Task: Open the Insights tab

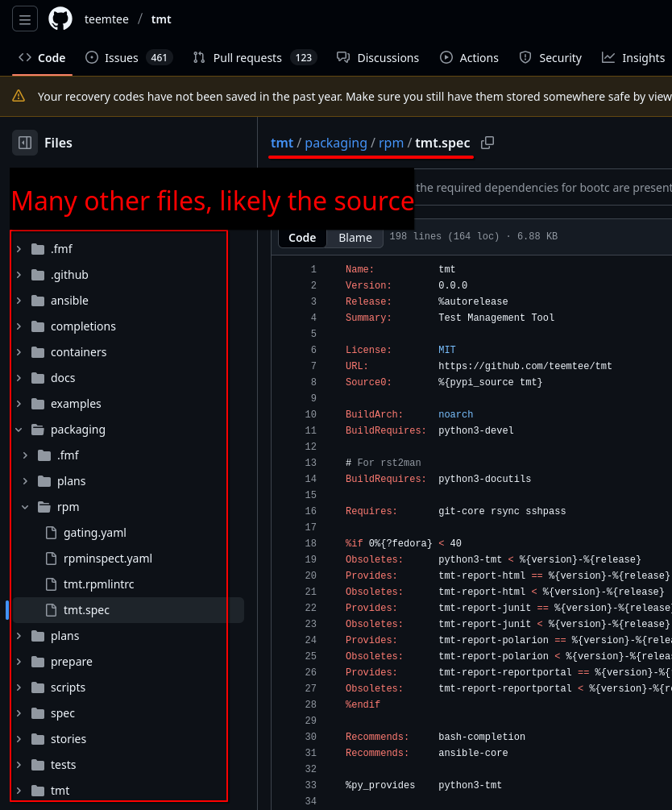Action: (x=634, y=58)
